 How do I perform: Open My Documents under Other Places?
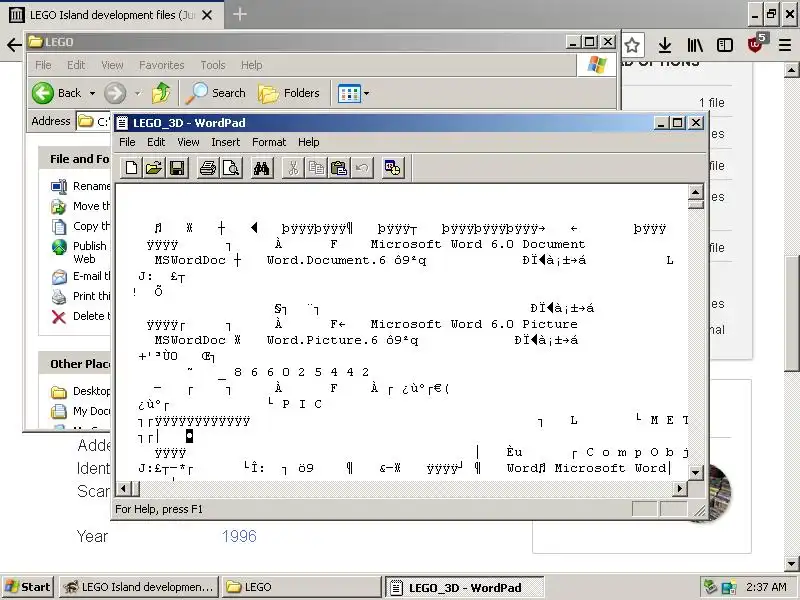pyautogui.click(x=81, y=411)
